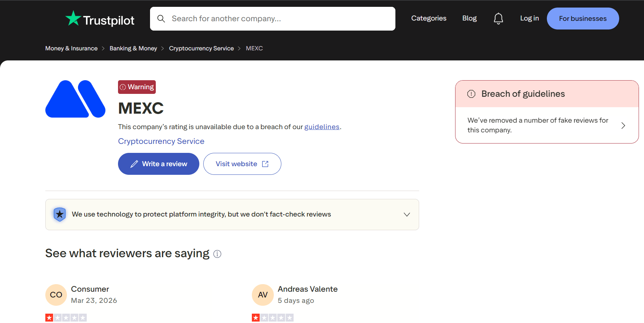This screenshot has width=644, height=323.
Task: Click the search magnifier icon
Action: (x=161, y=19)
